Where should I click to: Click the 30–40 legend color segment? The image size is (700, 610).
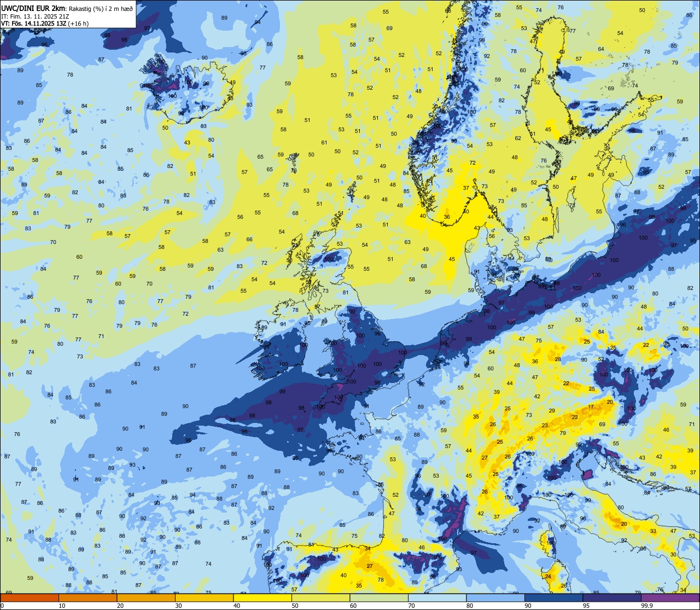[x=205, y=597]
